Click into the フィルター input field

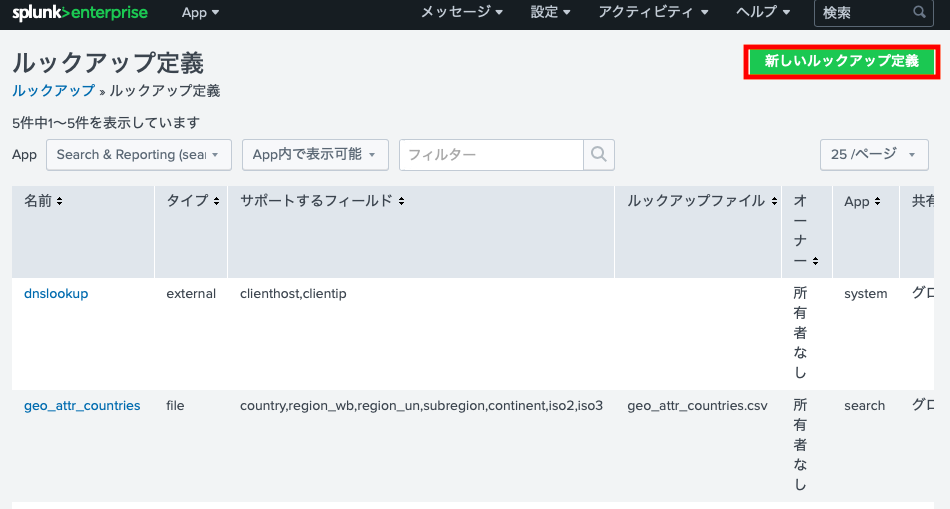[x=491, y=155]
